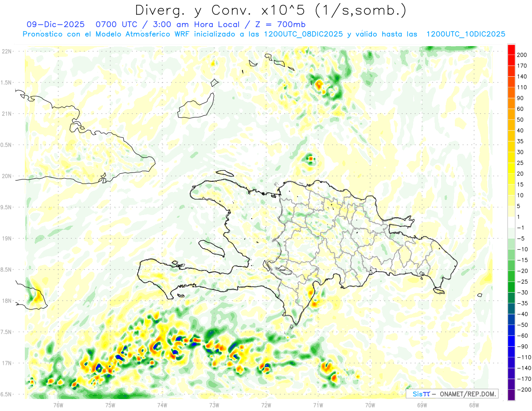Click the '0.5N' latitude label
Viewport: 532px width, 411px height.
click(x=7, y=145)
